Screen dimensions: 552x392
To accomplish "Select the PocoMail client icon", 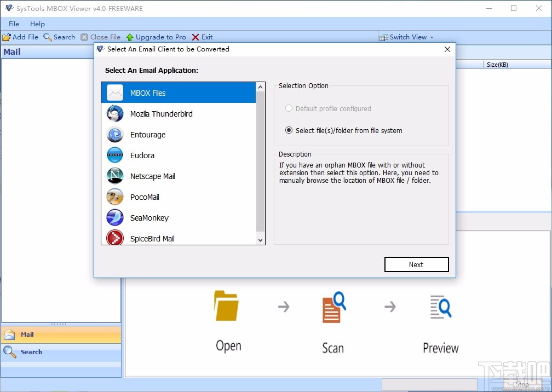I will pos(114,197).
